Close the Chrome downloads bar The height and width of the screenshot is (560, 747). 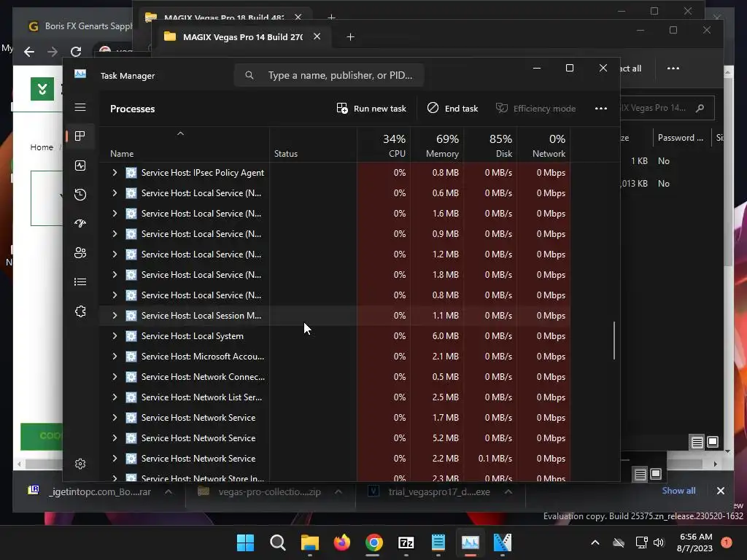click(720, 491)
